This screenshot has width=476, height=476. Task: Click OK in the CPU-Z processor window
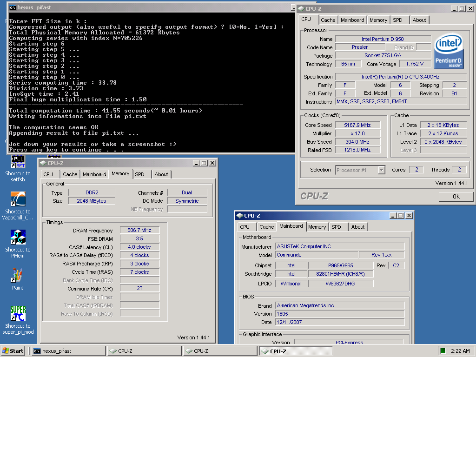point(456,197)
